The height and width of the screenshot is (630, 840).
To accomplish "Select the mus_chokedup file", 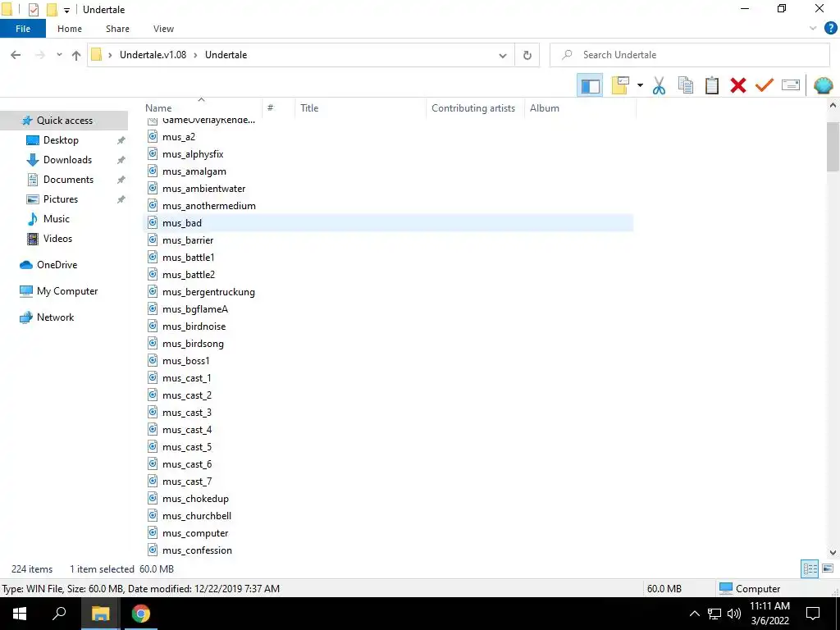I will (x=195, y=499).
